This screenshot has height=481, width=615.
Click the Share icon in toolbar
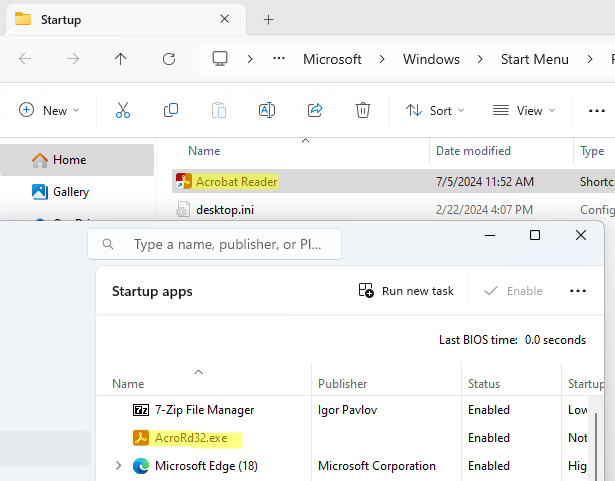(315, 110)
